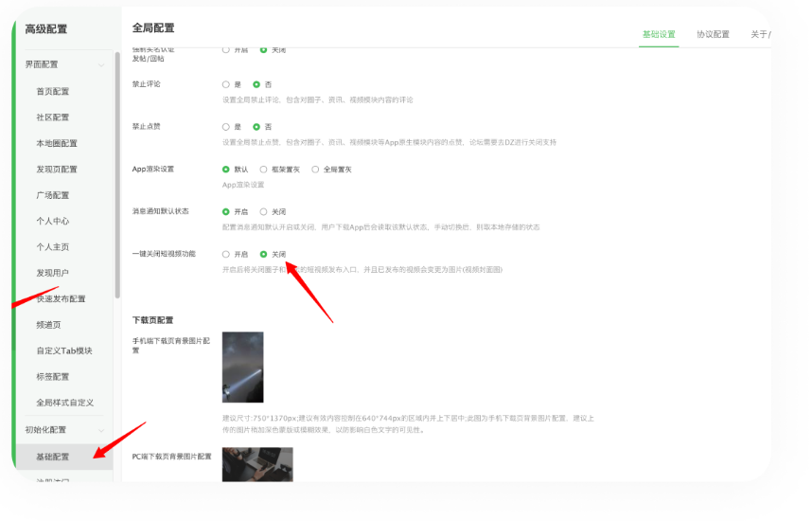Open 全局样式自定义 in the sidebar
The image size is (812, 521).
click(x=64, y=403)
